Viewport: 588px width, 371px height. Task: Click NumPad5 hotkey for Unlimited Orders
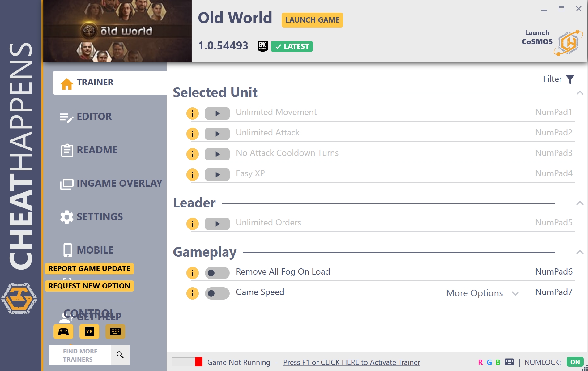554,223
